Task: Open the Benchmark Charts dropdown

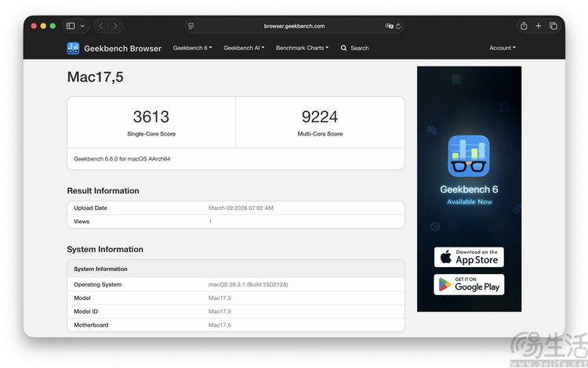Action: tap(302, 48)
